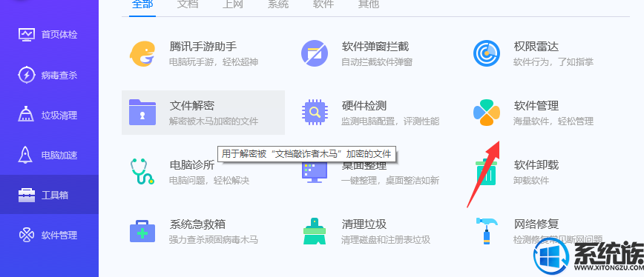Select 工具箱 in the sidebar

[55, 195]
